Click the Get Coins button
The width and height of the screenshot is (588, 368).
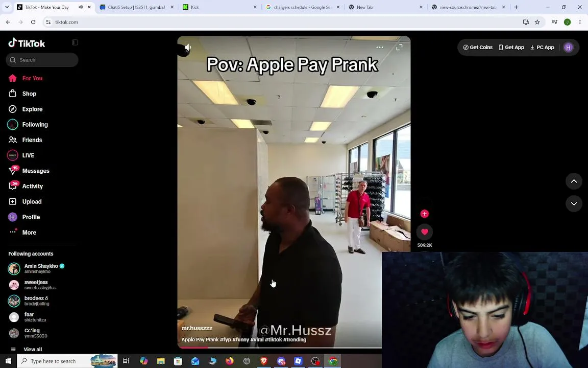(x=478, y=48)
